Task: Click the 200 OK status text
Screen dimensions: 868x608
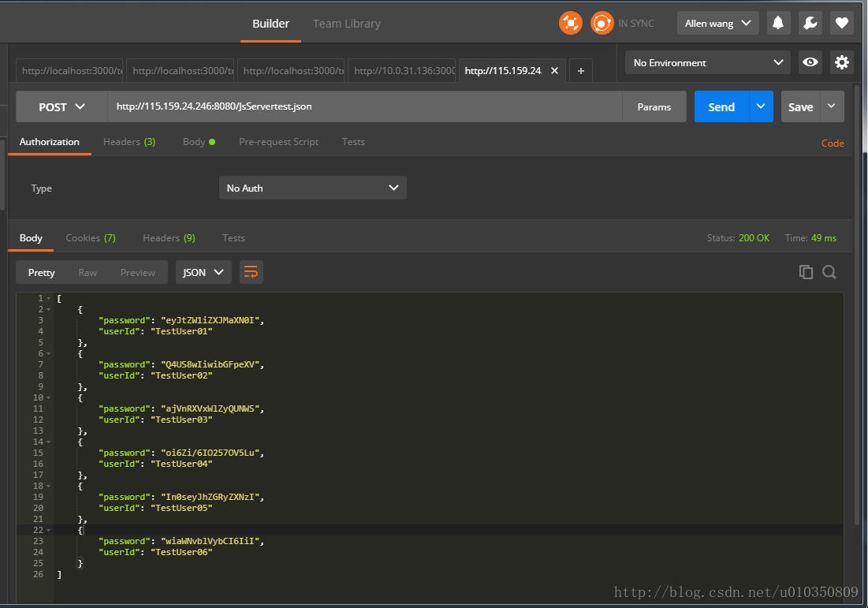Action: [x=754, y=237]
